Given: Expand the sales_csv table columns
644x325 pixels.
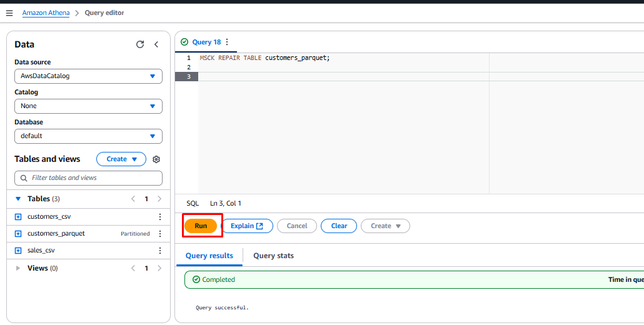Looking at the screenshot, I should coord(18,251).
